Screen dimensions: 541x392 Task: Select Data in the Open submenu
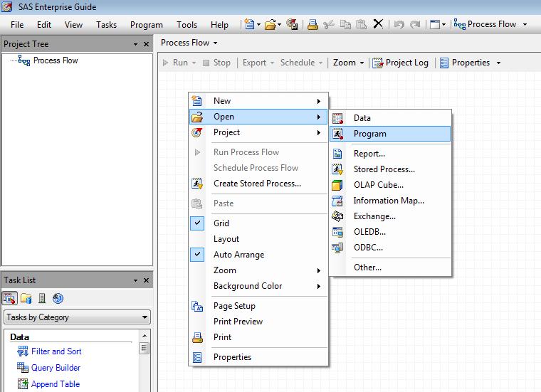pyautogui.click(x=390, y=118)
